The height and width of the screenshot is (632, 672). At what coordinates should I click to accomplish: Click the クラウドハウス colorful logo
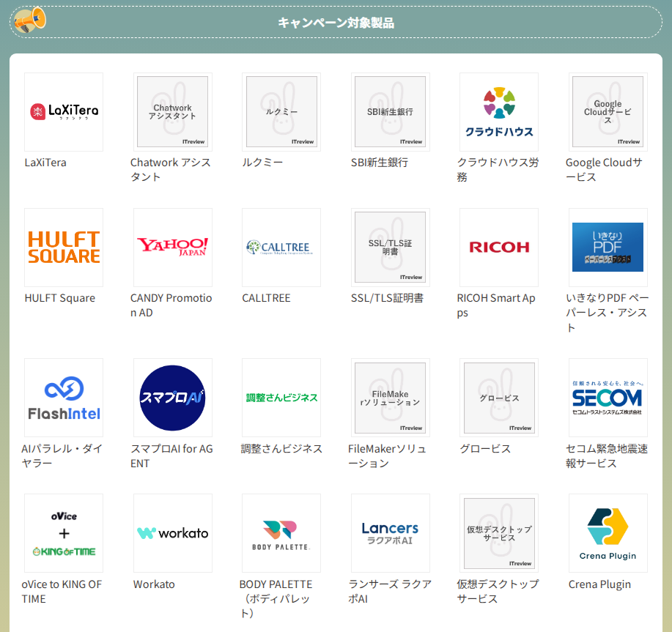point(499,112)
